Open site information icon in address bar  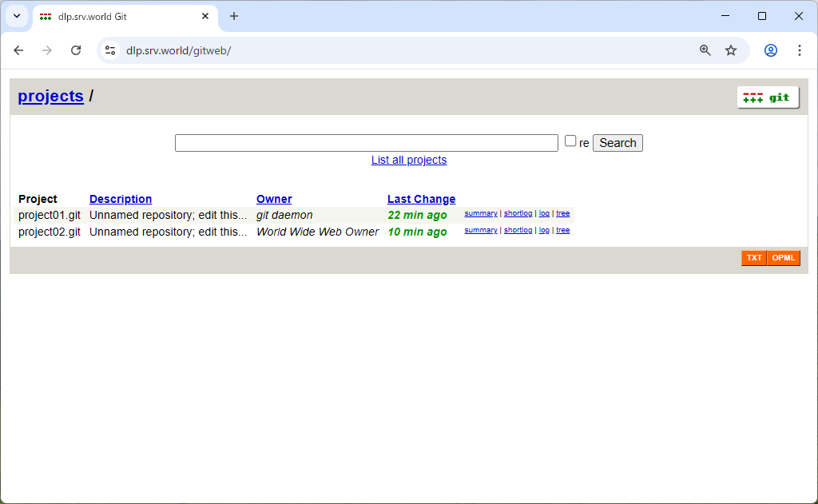110,50
